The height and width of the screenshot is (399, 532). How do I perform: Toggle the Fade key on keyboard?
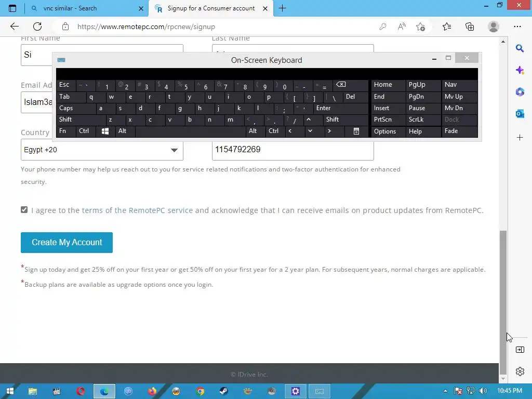[x=459, y=131]
